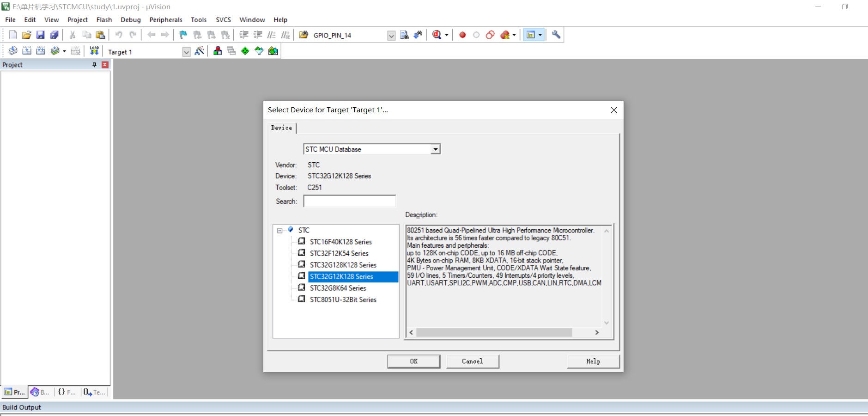Image resolution: width=868 pixels, height=416 pixels.
Task: Click the description horizontal scrollbar
Action: point(504,332)
